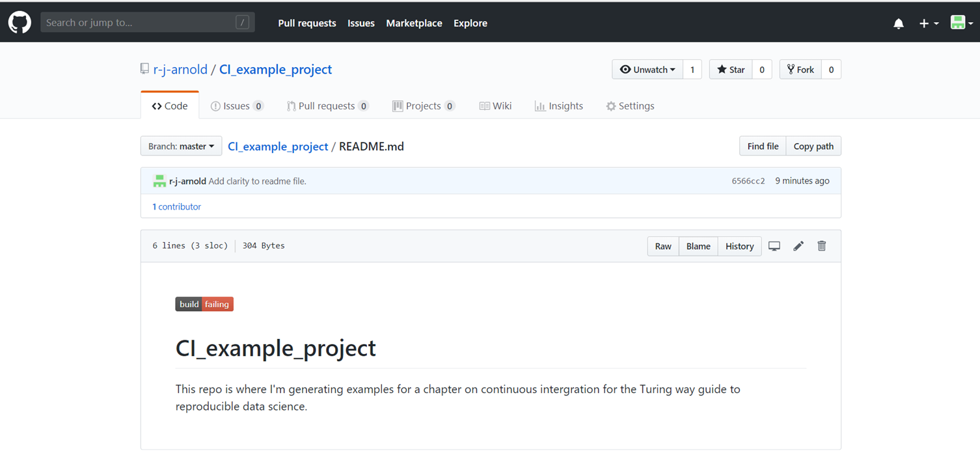Click the build failing badge
Viewport: 980px width, 462px height.
(x=204, y=304)
